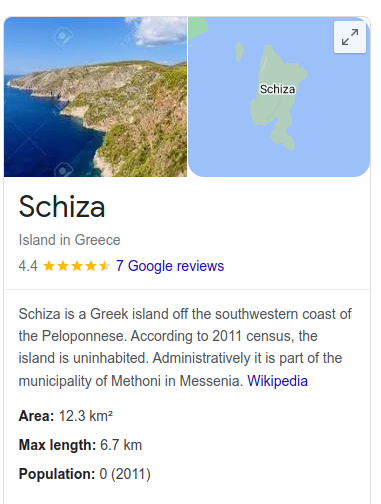The width and height of the screenshot is (381, 504).
Task: Click the 12.3 km² area value
Action: (x=86, y=416)
